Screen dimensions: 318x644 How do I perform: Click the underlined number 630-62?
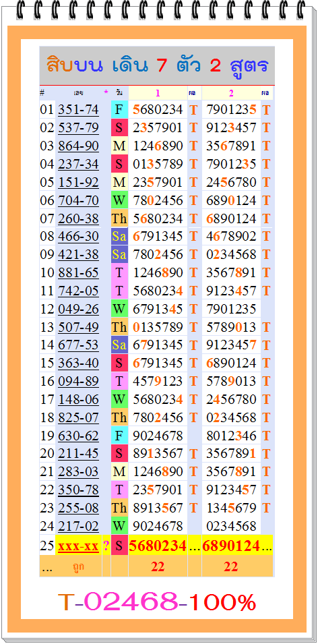coord(78,436)
